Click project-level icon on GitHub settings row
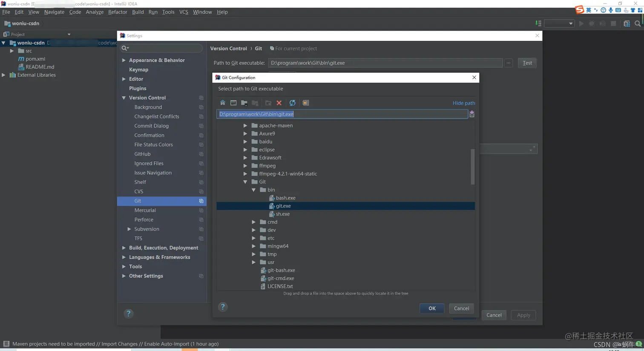Screen dimensions: 644x351 (x=201, y=154)
